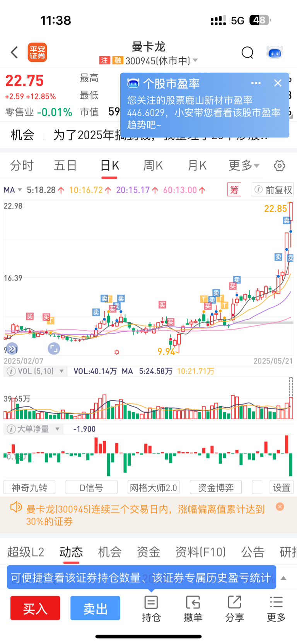Open the lower 机会 tab
The width and height of the screenshot is (297, 644).
coord(110,552)
